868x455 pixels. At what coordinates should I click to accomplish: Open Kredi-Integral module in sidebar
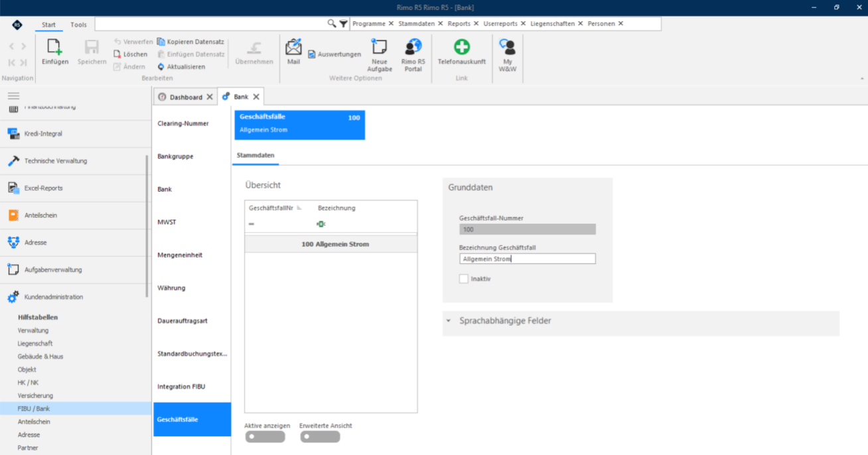pyautogui.click(x=73, y=133)
